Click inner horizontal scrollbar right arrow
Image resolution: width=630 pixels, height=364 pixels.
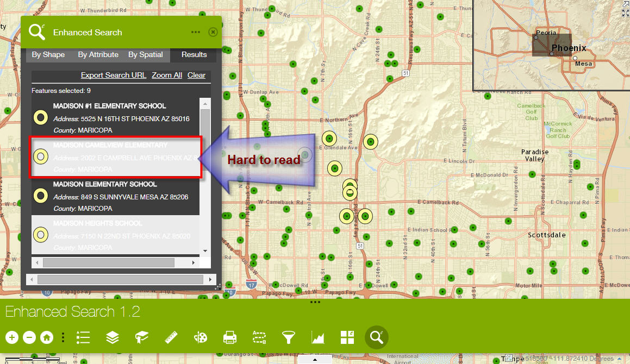[x=194, y=263]
